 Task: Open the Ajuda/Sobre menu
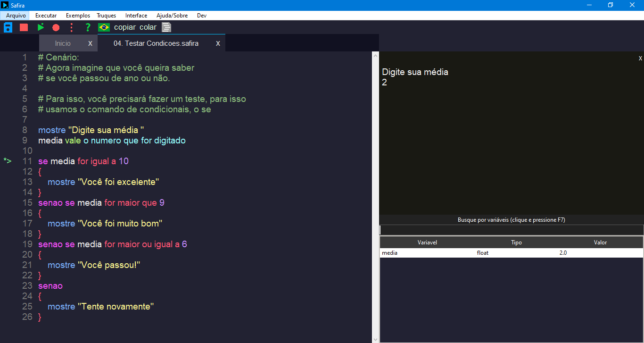[172, 16]
